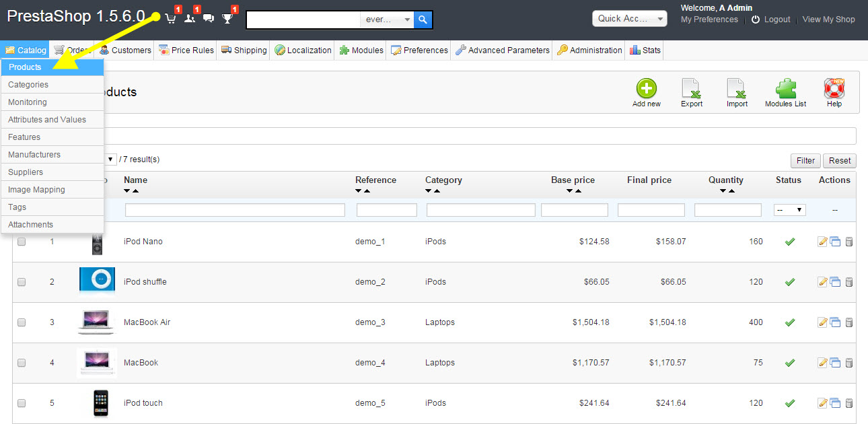The image size is (868, 424).
Task: Click the $124.58 base price cell
Action: (x=594, y=242)
